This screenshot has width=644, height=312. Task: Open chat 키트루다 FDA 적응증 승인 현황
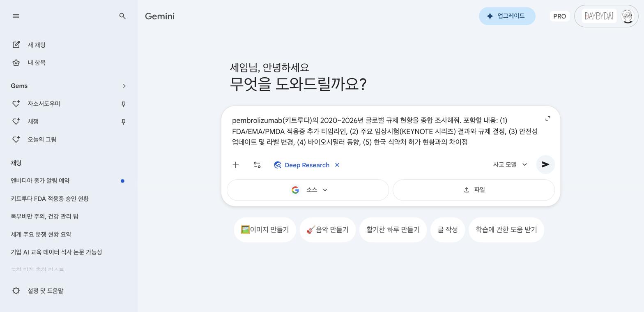click(x=50, y=199)
